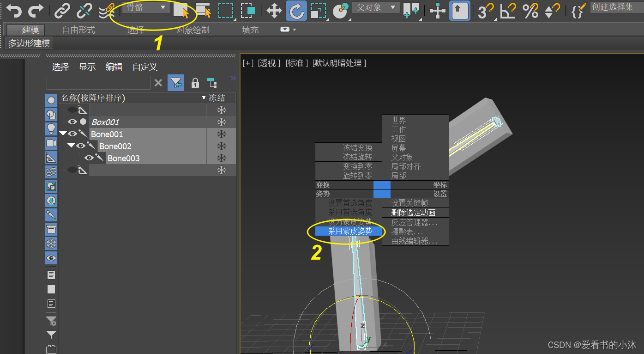This screenshot has width=644, height=354.
Task: Toggle the selection filter funnel icon
Action: [x=176, y=83]
